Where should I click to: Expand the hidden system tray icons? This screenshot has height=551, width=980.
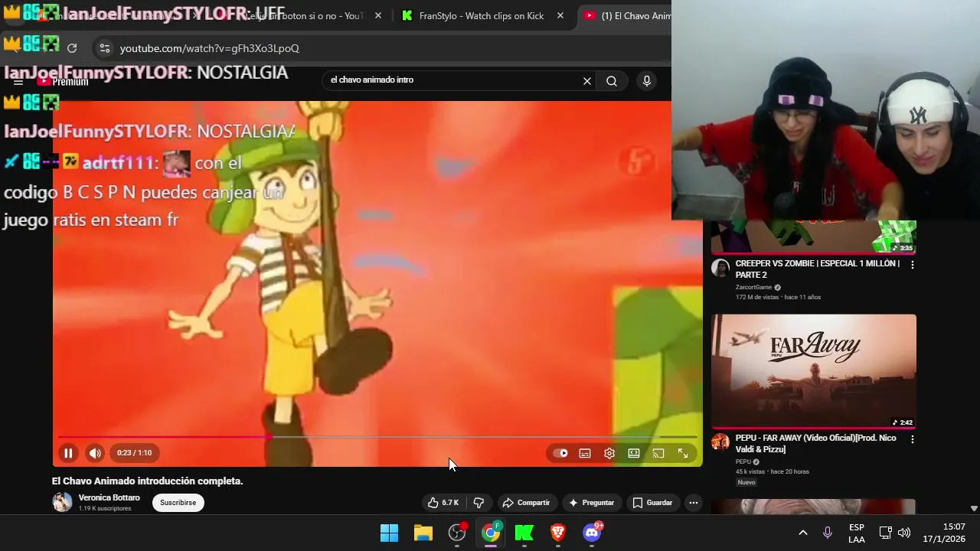point(803,533)
